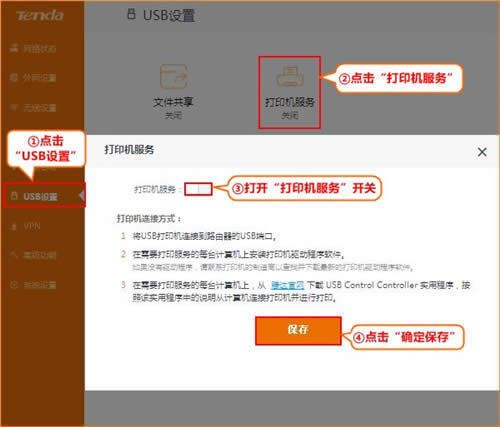
Task: Follow the 腾达官网 download link
Action: click(x=287, y=285)
